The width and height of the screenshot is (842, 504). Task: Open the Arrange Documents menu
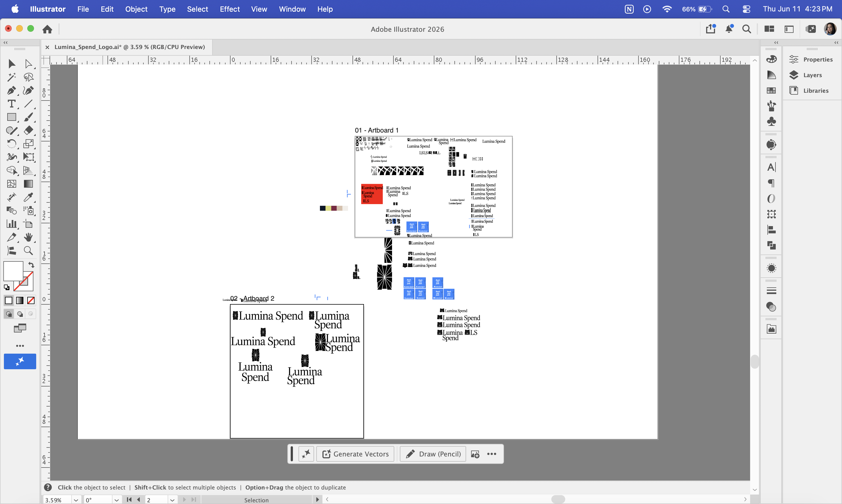click(769, 29)
